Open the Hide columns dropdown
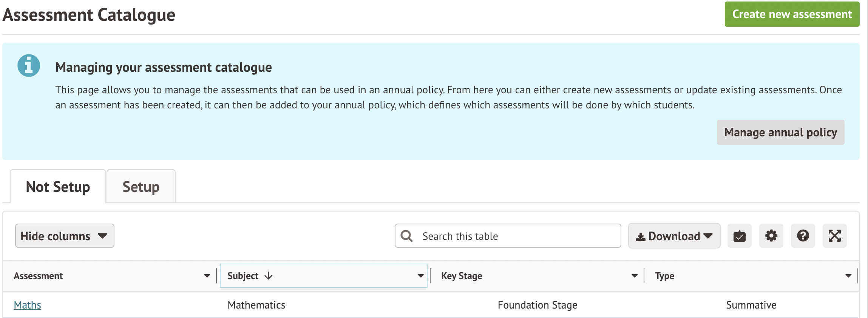This screenshot has height=318, width=868. pyautogui.click(x=65, y=236)
